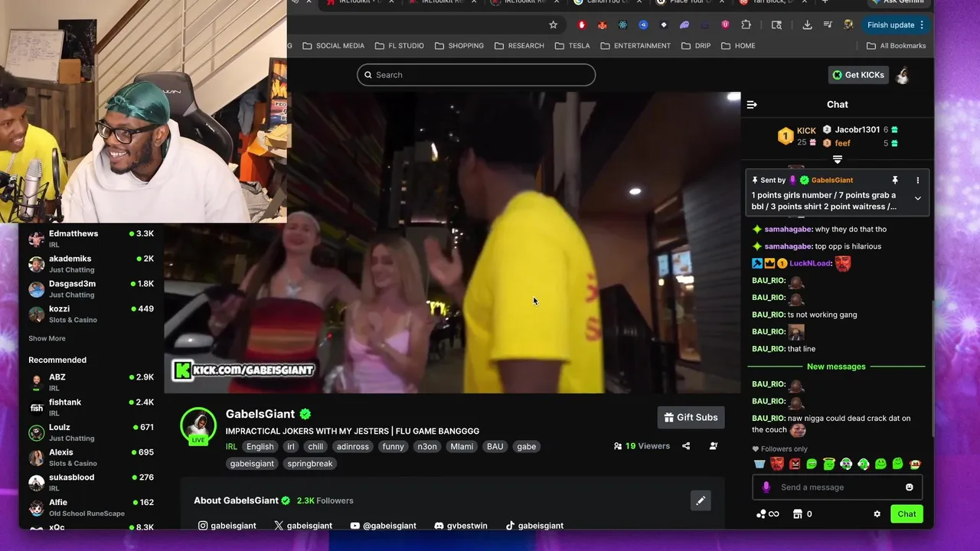Open gabeisgiant TikTok link
Screen dimensions: 980x551
[534, 526]
